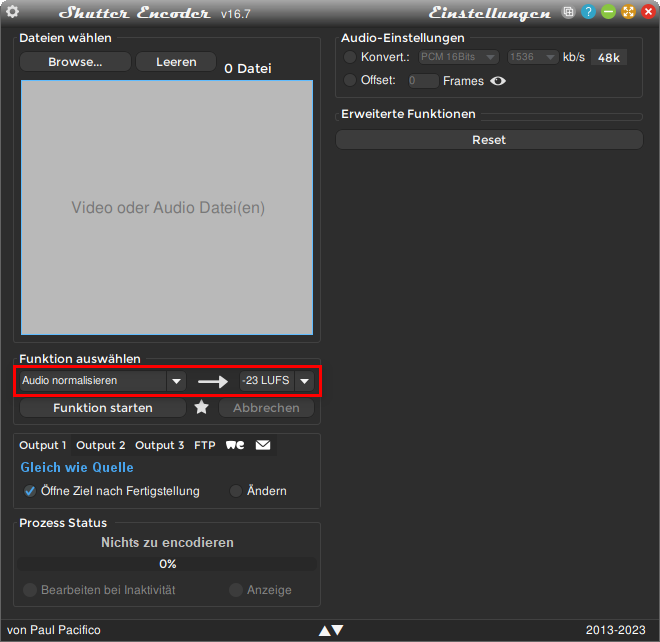This screenshot has height=642, width=660.
Task: Click Gleich wie Quelle destination link
Action: [77, 468]
